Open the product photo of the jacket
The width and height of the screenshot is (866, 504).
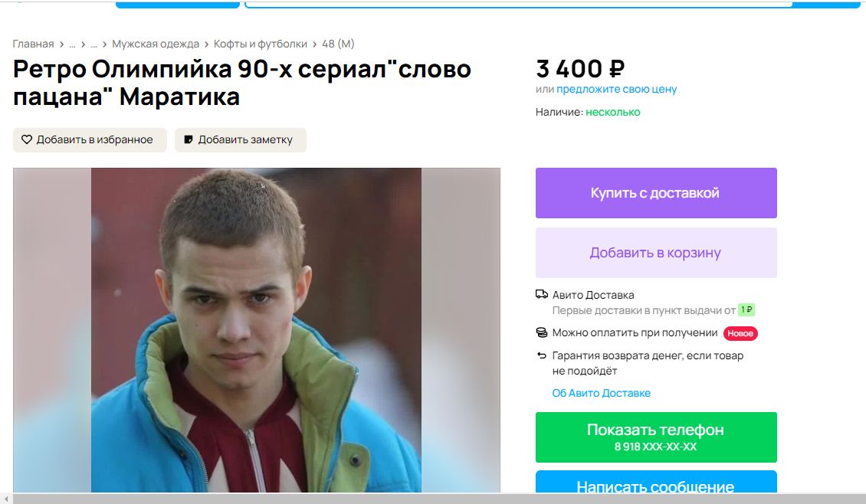[x=256, y=330]
